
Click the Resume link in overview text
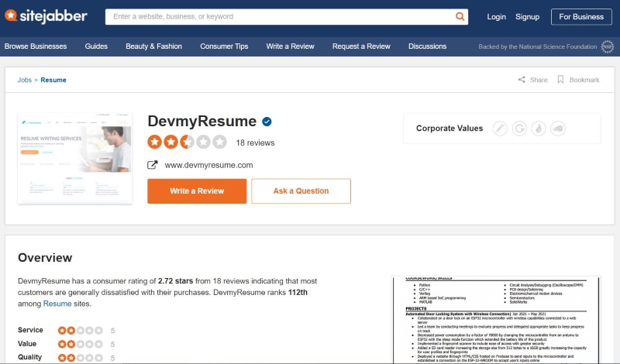click(x=57, y=304)
